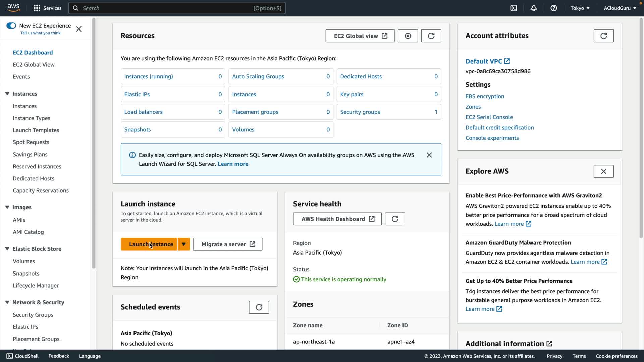Click the Migrate a server button
The image size is (644, 362).
228,244
